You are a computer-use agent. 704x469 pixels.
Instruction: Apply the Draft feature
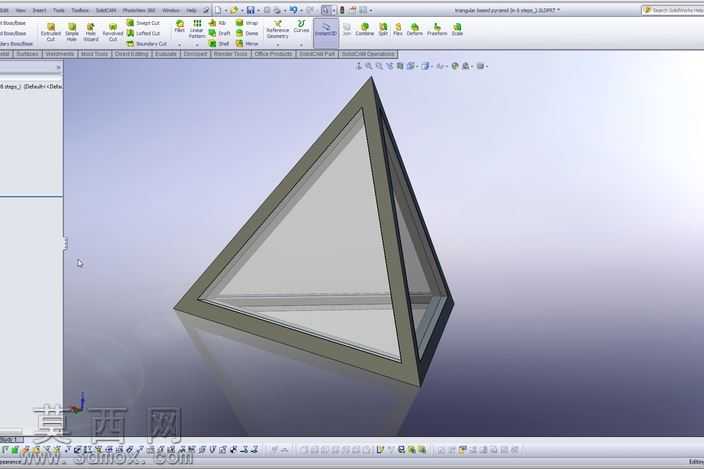tap(220, 33)
